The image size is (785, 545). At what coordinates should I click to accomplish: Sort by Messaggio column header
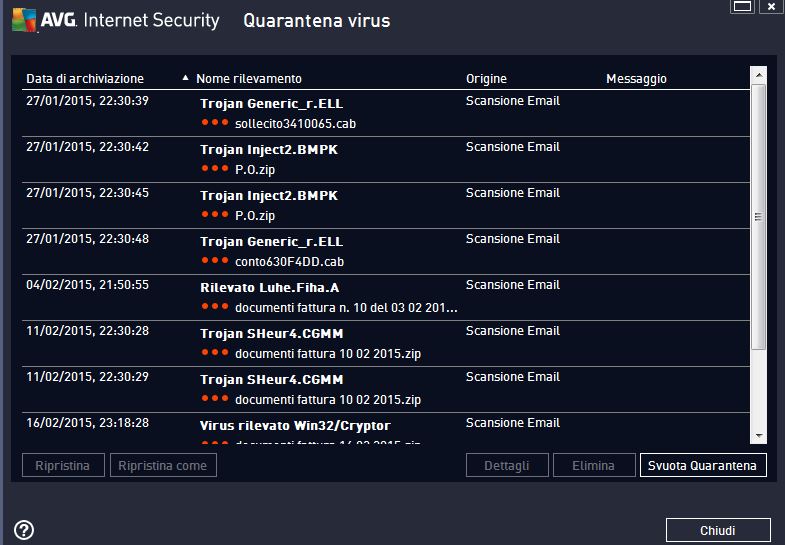pyautogui.click(x=636, y=79)
